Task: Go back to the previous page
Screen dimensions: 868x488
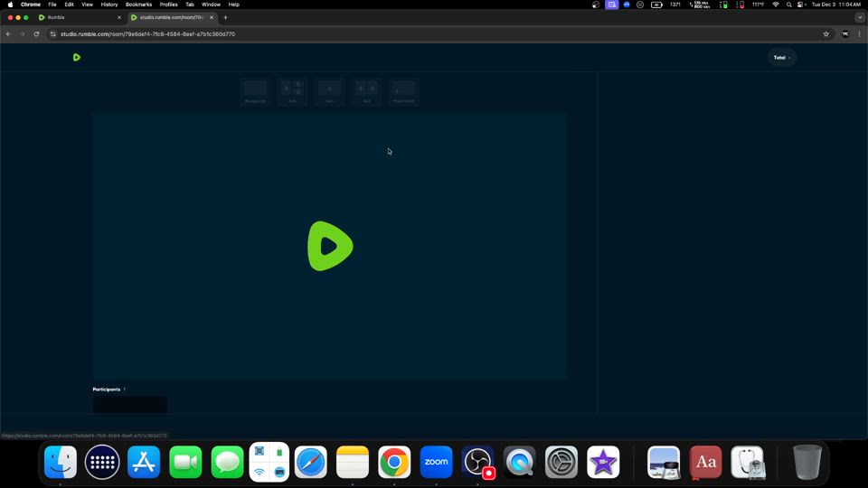Action: (9, 33)
